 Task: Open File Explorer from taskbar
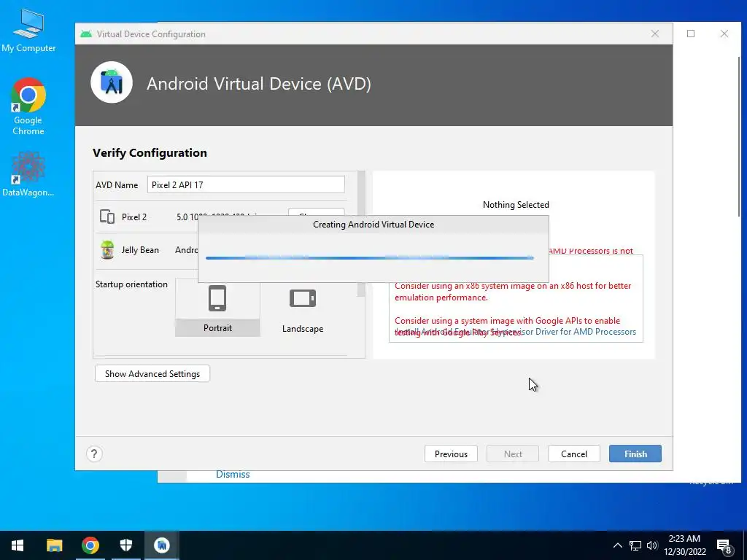tap(54, 545)
